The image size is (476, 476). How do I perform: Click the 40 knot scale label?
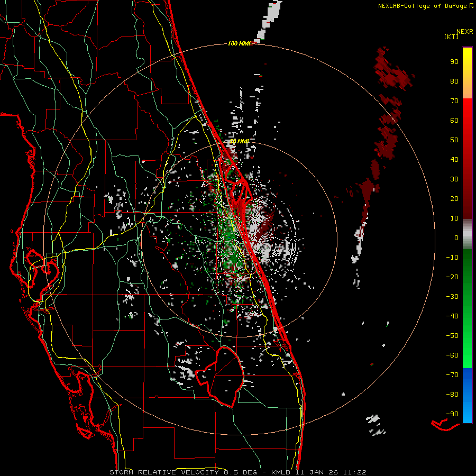click(454, 160)
